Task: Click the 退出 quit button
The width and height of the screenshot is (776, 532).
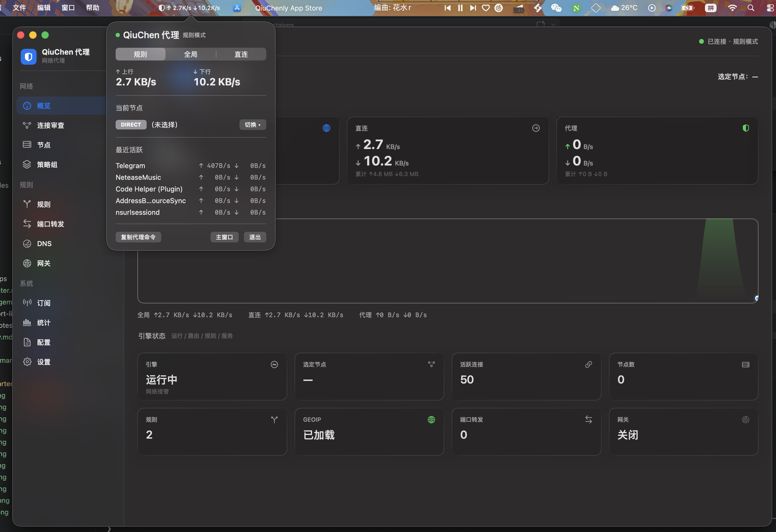Action: pyautogui.click(x=255, y=237)
